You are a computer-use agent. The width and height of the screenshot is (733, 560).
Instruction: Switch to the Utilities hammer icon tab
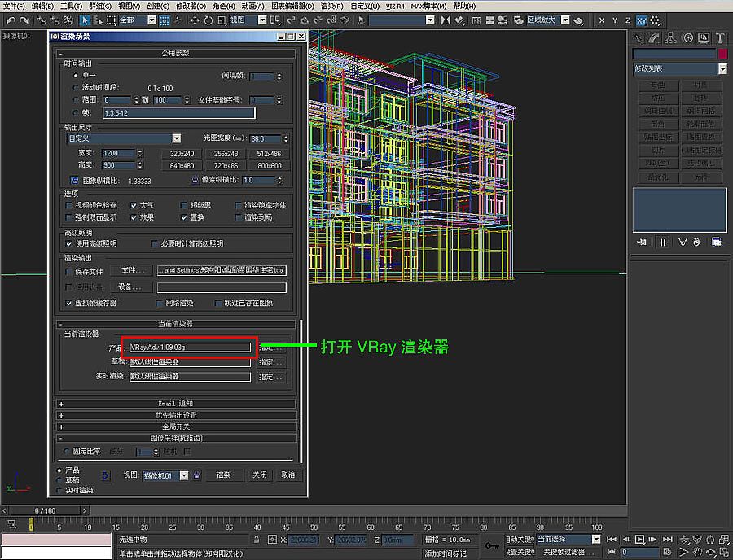click(x=719, y=37)
